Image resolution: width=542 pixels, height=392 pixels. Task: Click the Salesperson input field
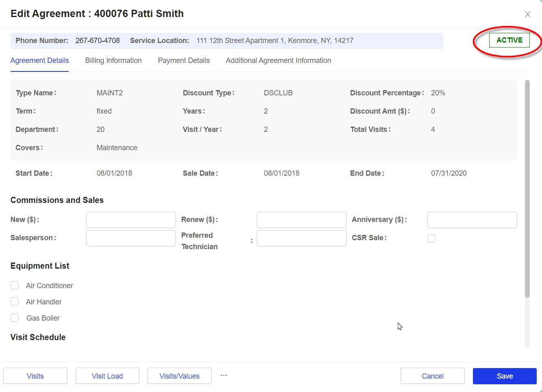131,238
